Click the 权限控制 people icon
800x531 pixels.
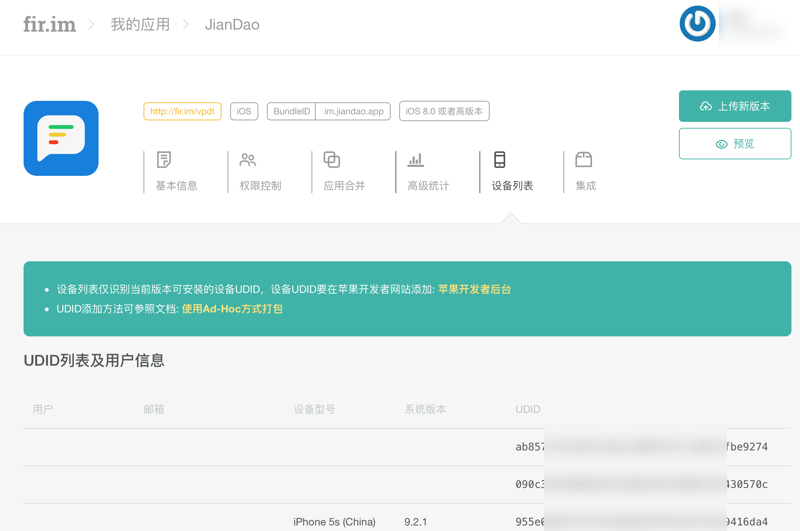point(248,160)
